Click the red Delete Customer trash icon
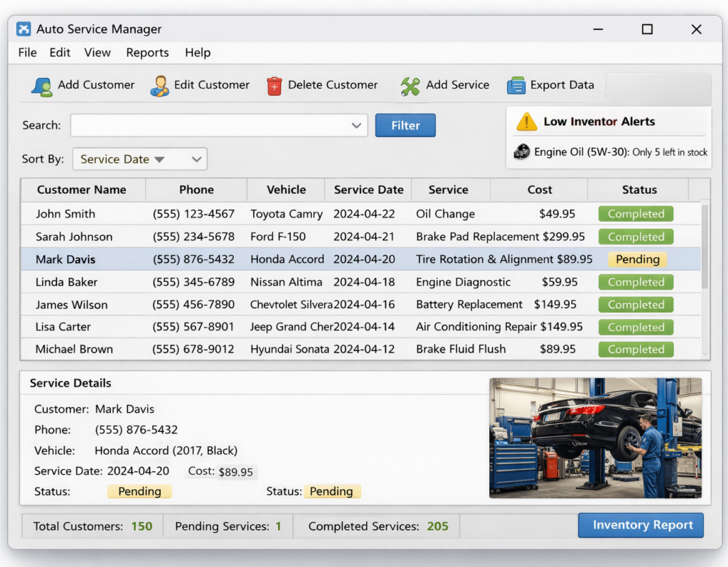The image size is (728, 567). pos(274,86)
